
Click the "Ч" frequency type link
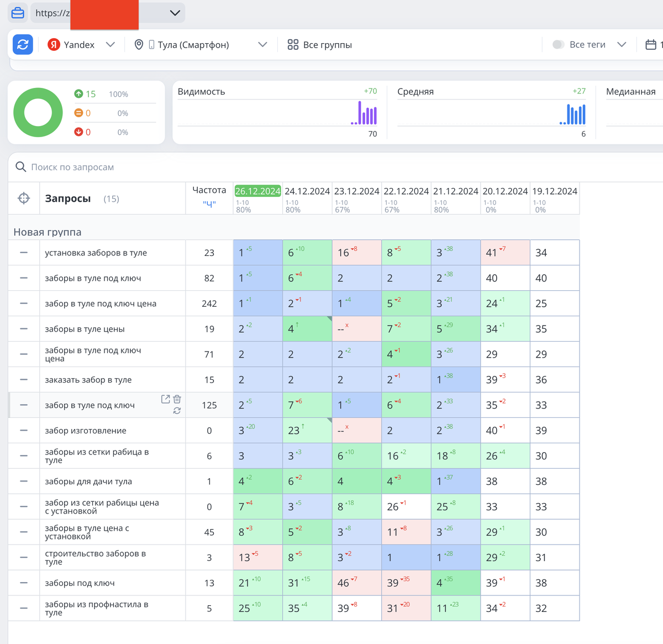209,204
